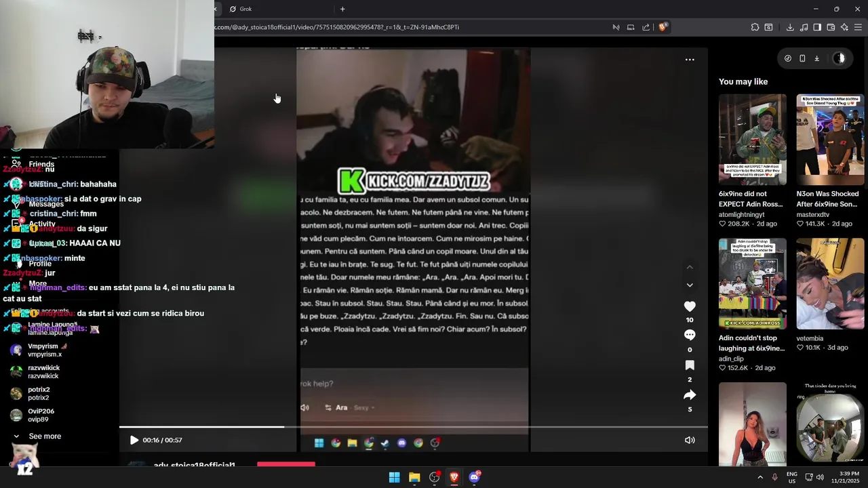Click the 'You may like' heading
The image size is (868, 488).
click(743, 82)
